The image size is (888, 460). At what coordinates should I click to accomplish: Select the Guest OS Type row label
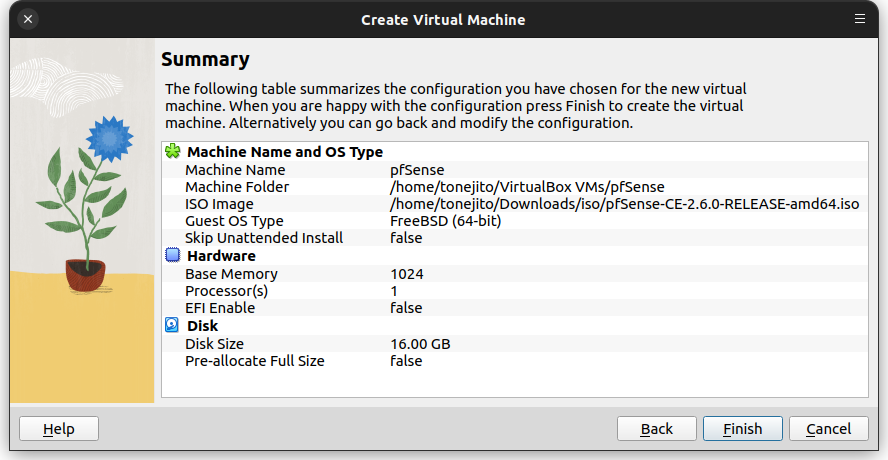[234, 221]
